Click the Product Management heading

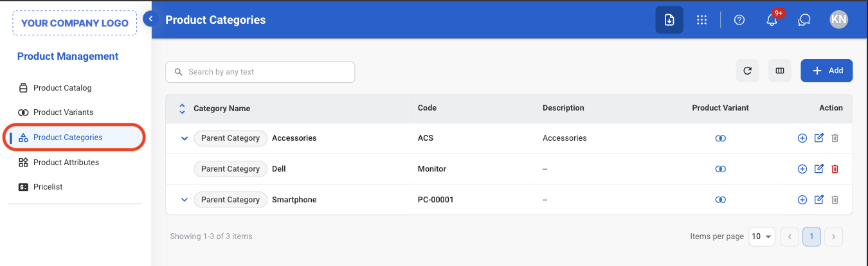tap(68, 57)
